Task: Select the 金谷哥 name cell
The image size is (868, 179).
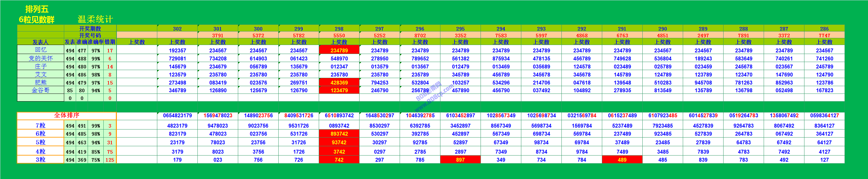Action: pos(40,90)
